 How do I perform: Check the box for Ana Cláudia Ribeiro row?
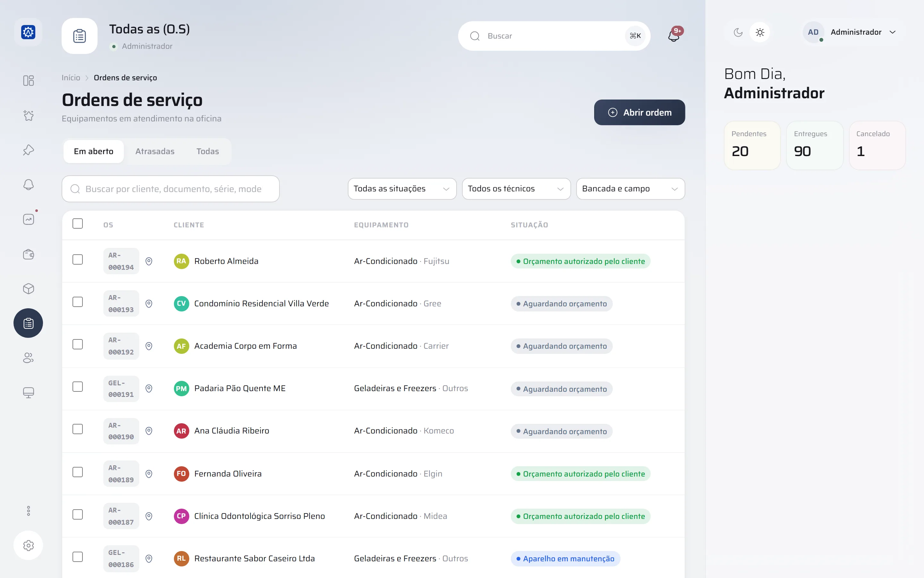click(78, 429)
